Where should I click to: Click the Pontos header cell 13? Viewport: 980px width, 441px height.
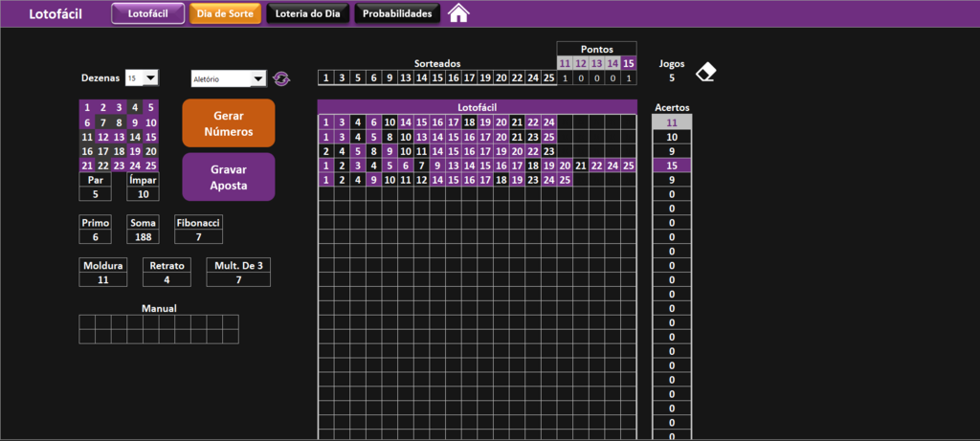597,63
